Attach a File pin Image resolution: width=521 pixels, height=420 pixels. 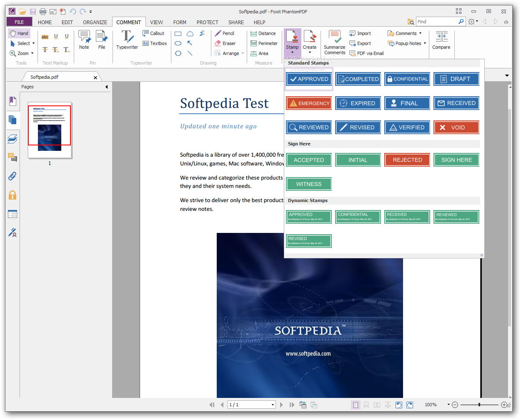102,40
